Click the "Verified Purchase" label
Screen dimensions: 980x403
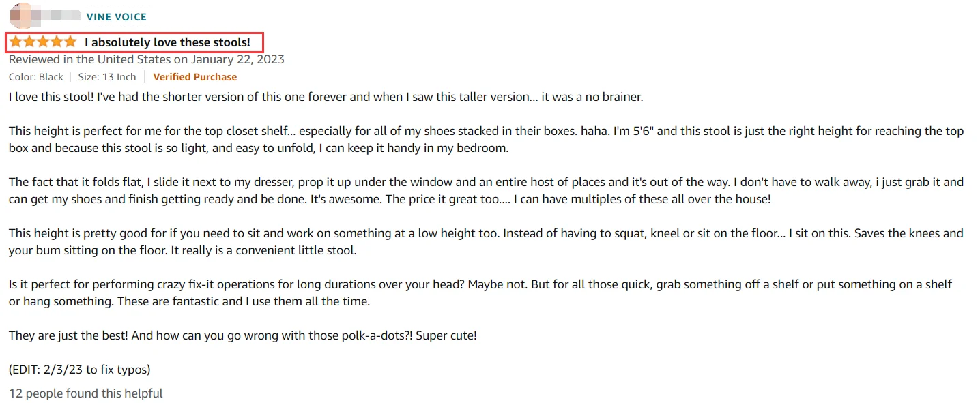pos(194,77)
